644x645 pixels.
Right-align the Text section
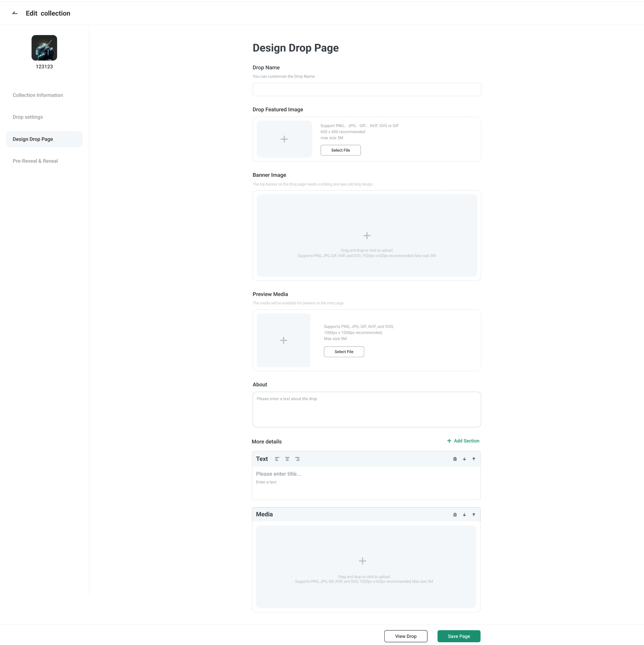pyautogui.click(x=297, y=459)
